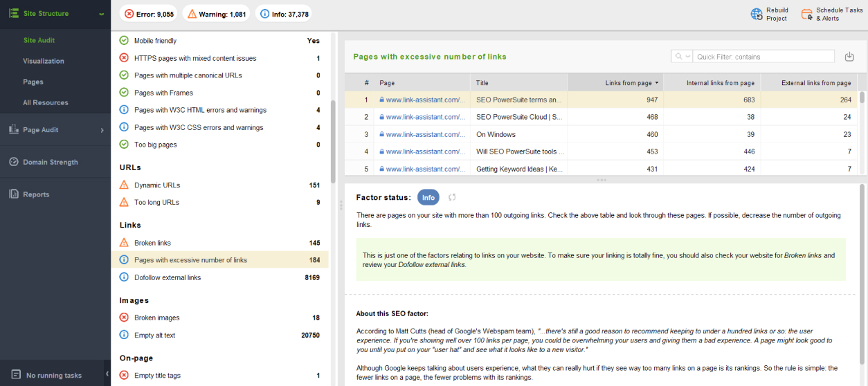The image size is (868, 386).
Task: Click the error icon for Broken images
Action: click(x=124, y=318)
